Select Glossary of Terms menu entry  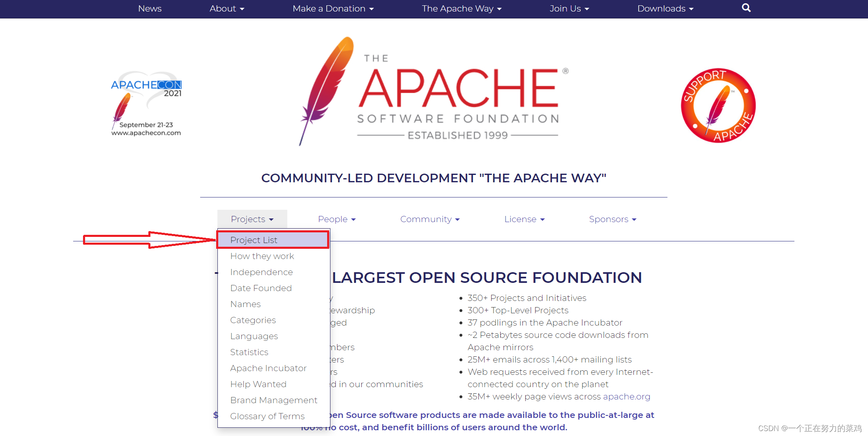(x=273, y=416)
